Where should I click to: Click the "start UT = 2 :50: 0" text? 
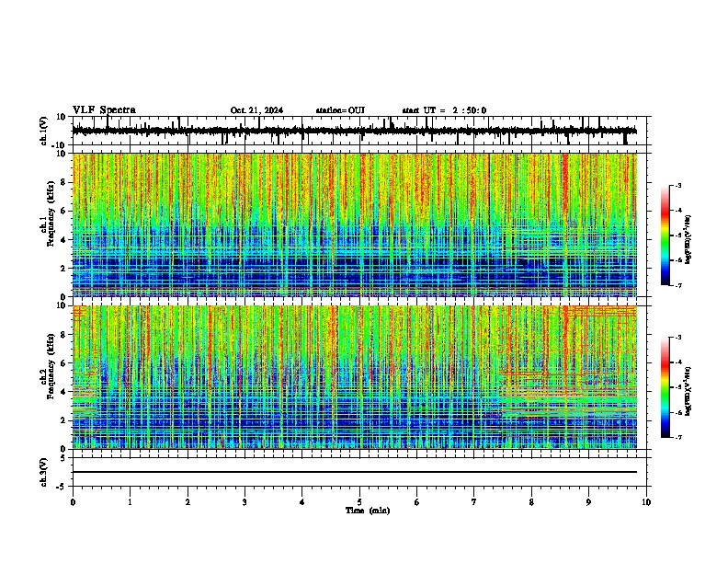[x=444, y=110]
